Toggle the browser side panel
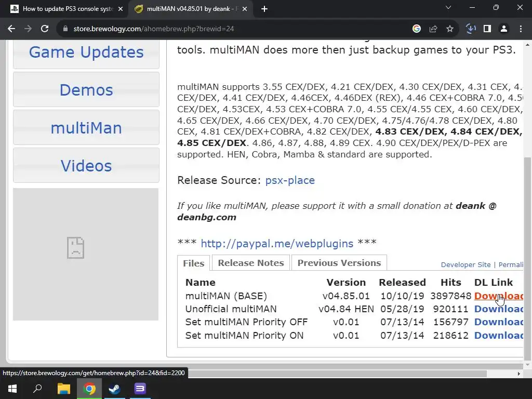 click(487, 29)
